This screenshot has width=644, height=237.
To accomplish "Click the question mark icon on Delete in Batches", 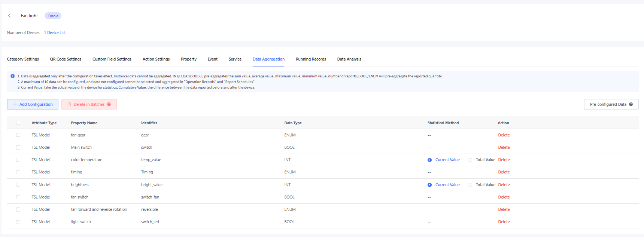I will pyautogui.click(x=109, y=104).
